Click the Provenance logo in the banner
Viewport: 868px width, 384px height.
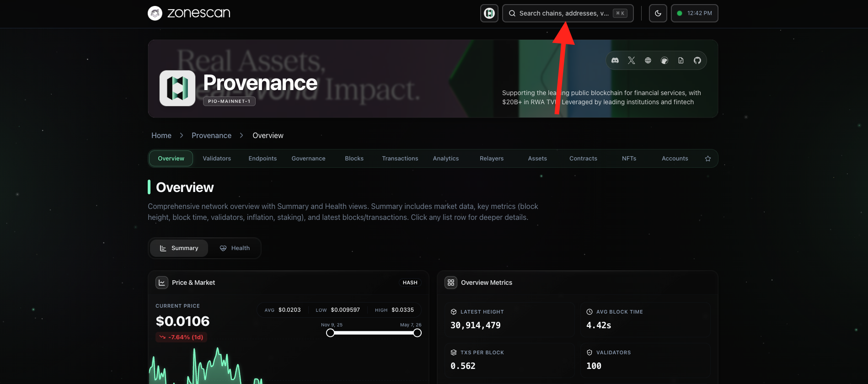coord(177,88)
